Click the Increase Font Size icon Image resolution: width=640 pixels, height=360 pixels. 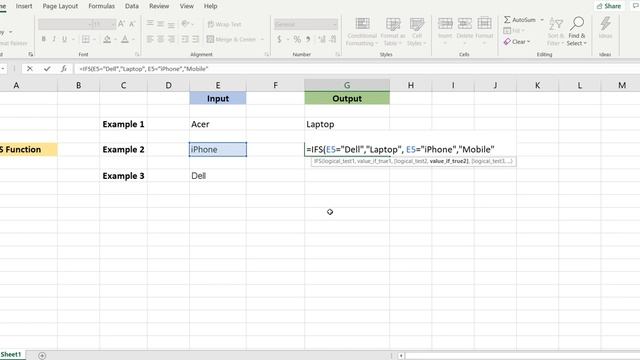click(x=121, y=24)
